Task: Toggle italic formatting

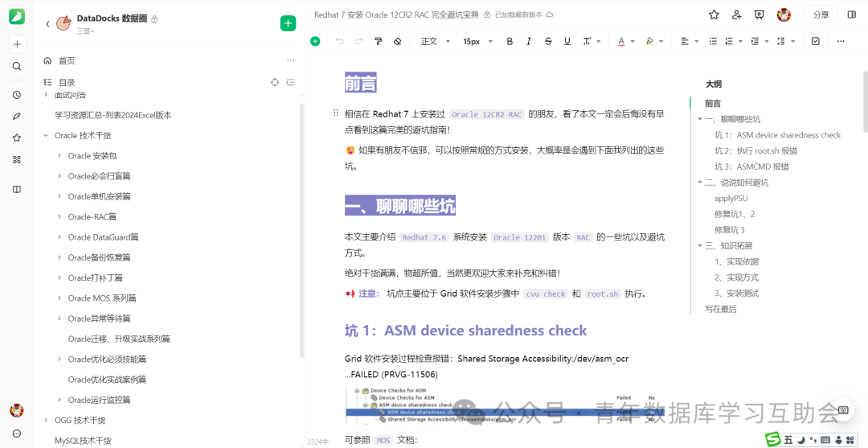Action: pos(529,41)
